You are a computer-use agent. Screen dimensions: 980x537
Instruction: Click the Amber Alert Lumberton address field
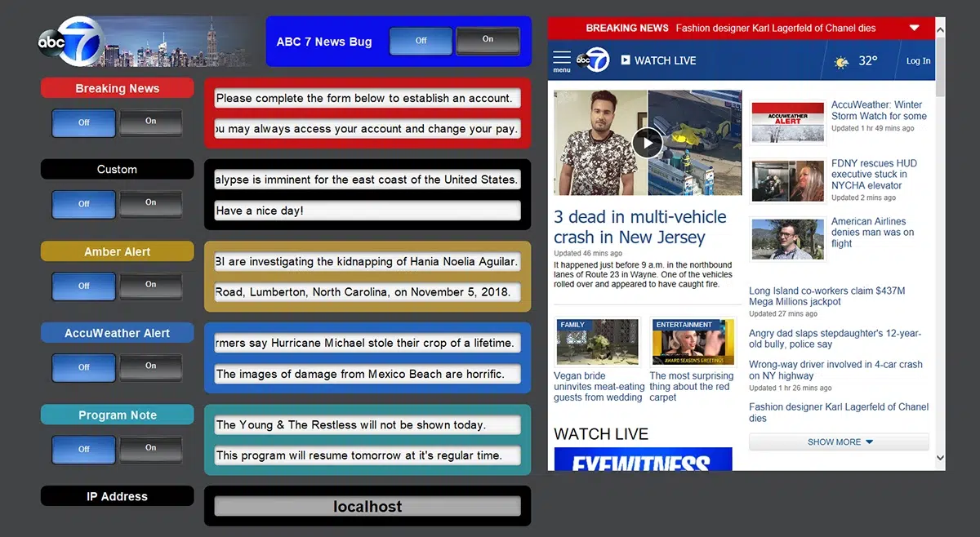coord(367,292)
